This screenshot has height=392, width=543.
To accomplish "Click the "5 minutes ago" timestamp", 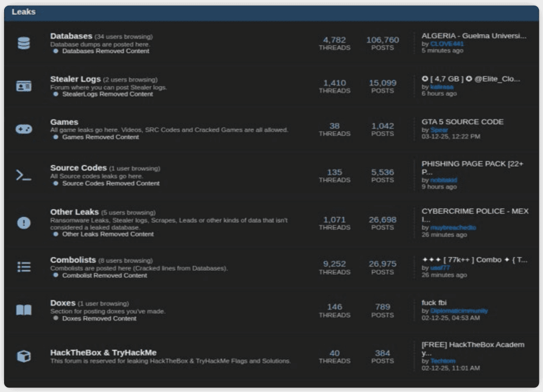I will point(442,50).
